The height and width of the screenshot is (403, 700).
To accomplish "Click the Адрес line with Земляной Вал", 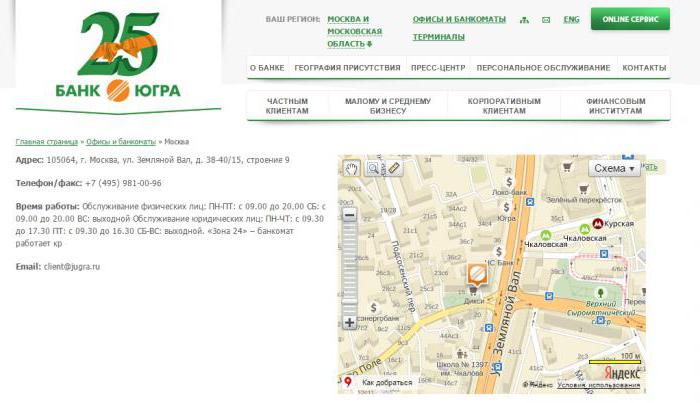I will click(152, 160).
